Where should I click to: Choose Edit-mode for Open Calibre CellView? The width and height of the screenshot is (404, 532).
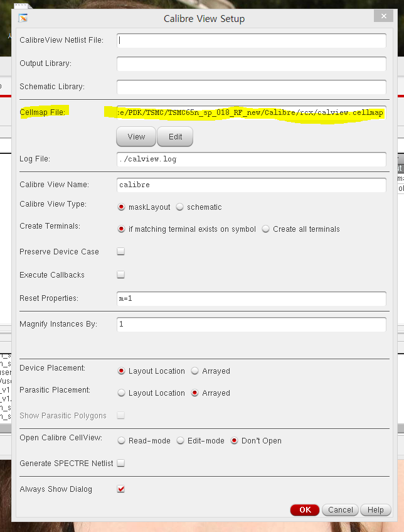pos(180,440)
